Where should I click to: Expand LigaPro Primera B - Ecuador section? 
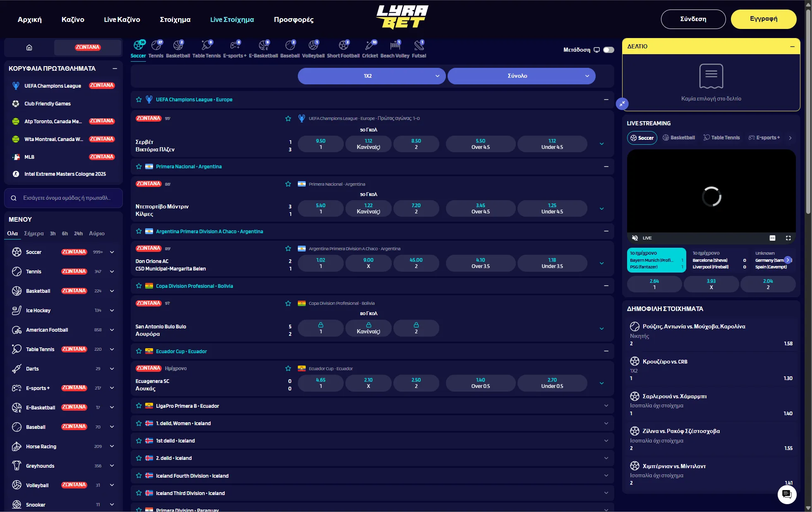coord(606,406)
